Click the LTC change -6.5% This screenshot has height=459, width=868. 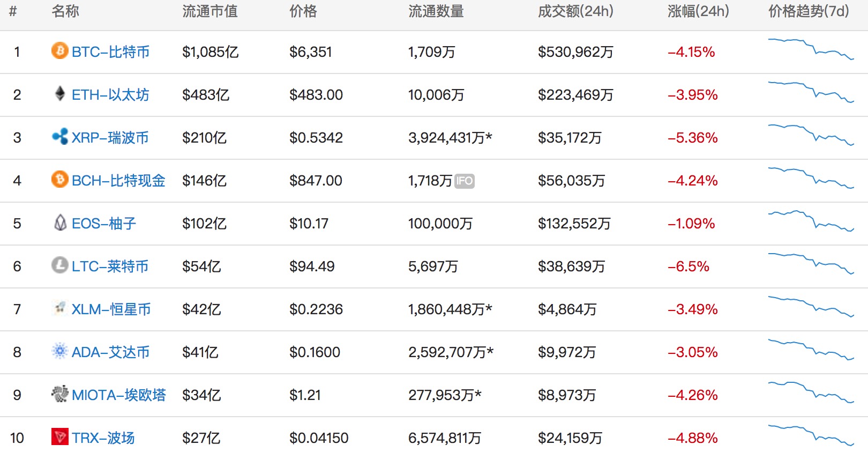tap(689, 266)
